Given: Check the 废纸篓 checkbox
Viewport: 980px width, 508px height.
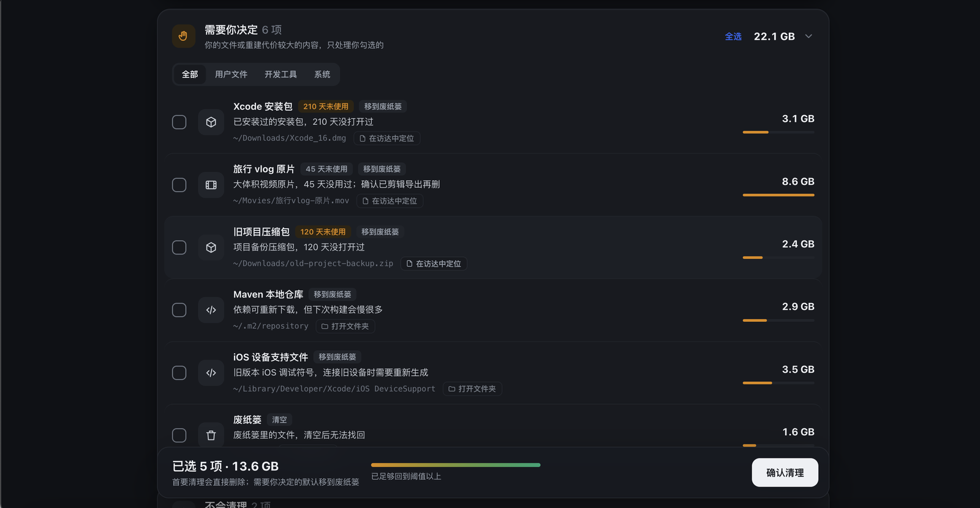Looking at the screenshot, I should point(179,435).
